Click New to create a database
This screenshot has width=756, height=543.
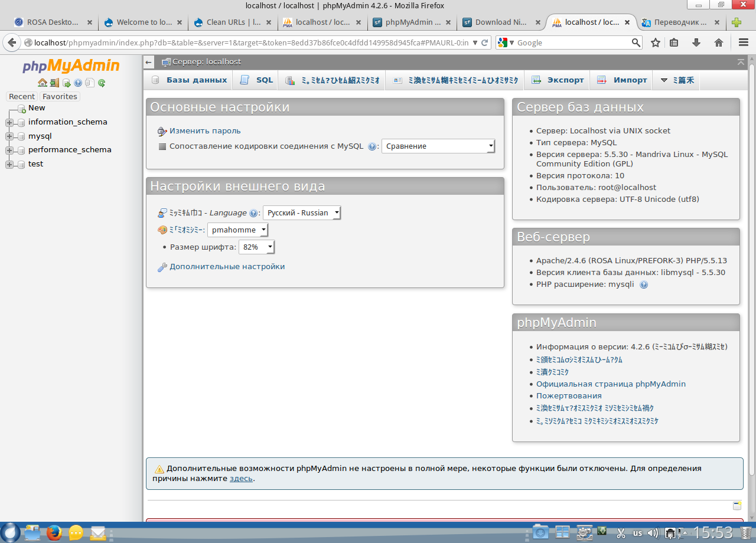(37, 108)
